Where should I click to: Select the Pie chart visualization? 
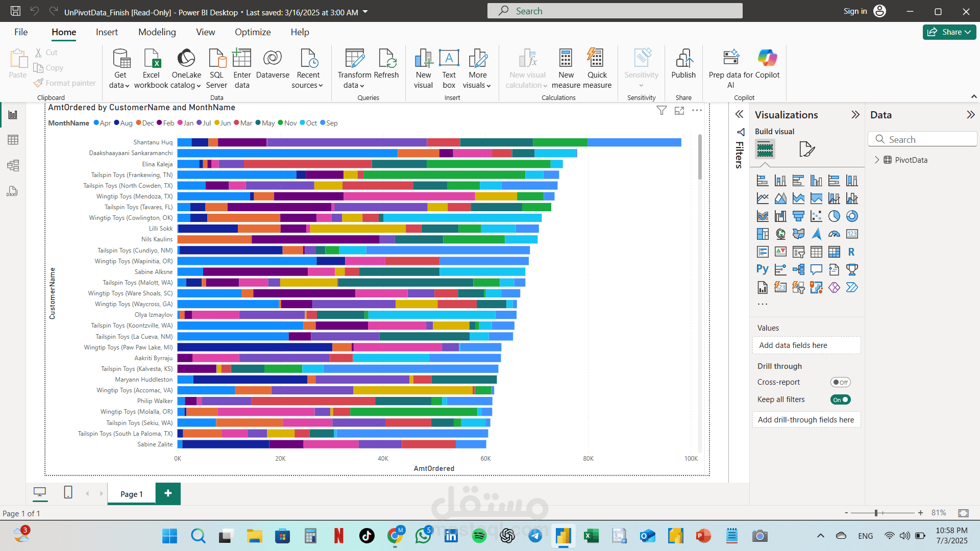(x=834, y=216)
